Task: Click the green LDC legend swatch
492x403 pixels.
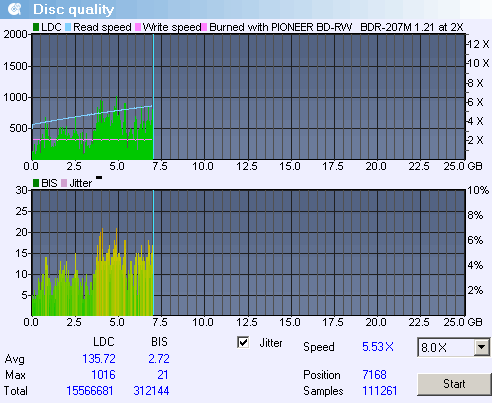Action: tap(36, 27)
